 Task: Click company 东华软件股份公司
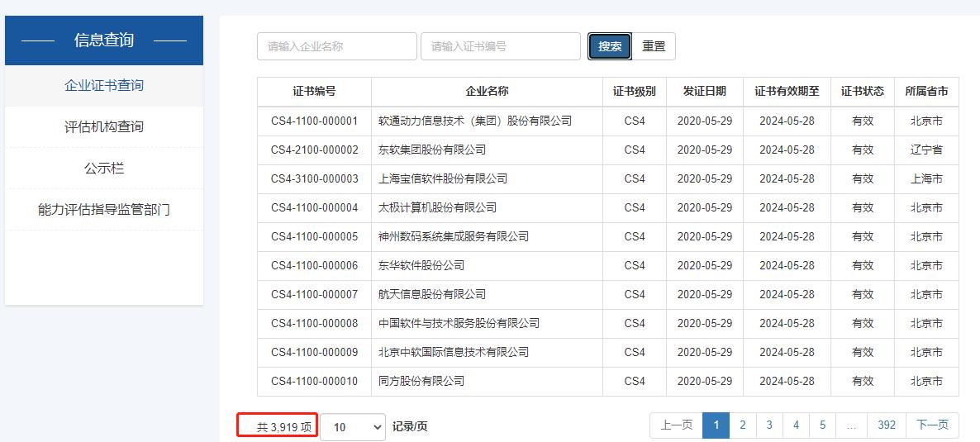[x=421, y=266]
